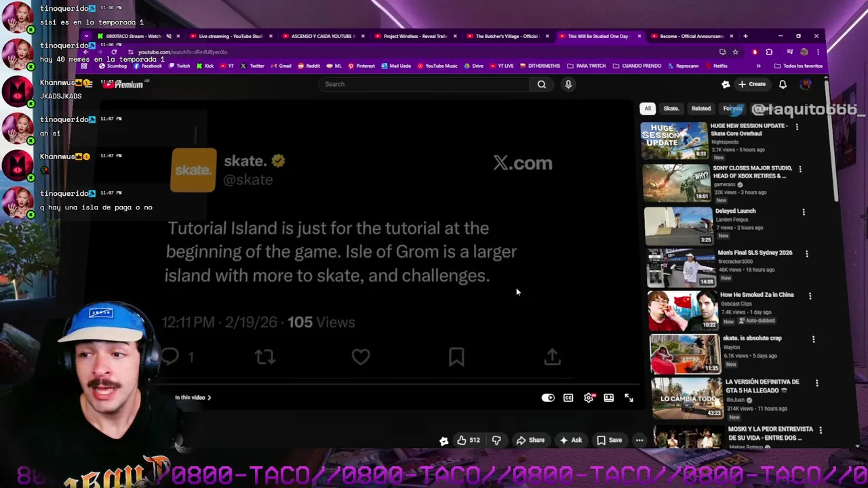Click the Share button below video
The height and width of the screenshot is (488, 868).
click(x=530, y=440)
